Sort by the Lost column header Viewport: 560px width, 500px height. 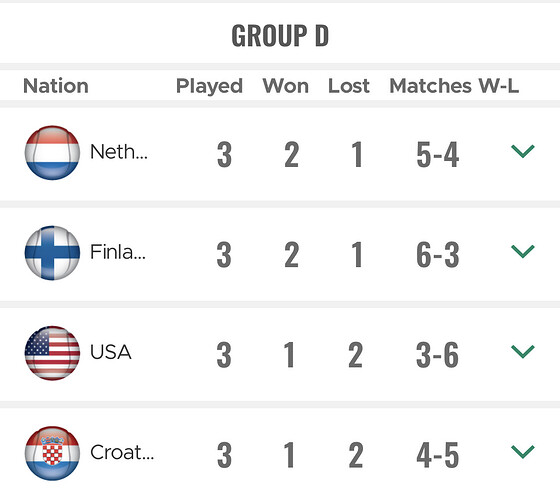coord(349,86)
